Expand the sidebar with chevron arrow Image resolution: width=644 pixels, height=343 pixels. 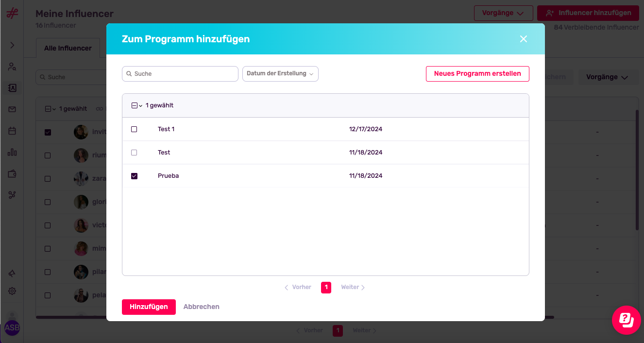12,45
